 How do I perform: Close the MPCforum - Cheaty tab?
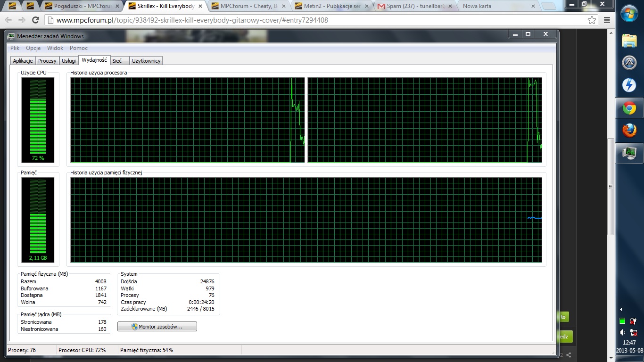(284, 6)
